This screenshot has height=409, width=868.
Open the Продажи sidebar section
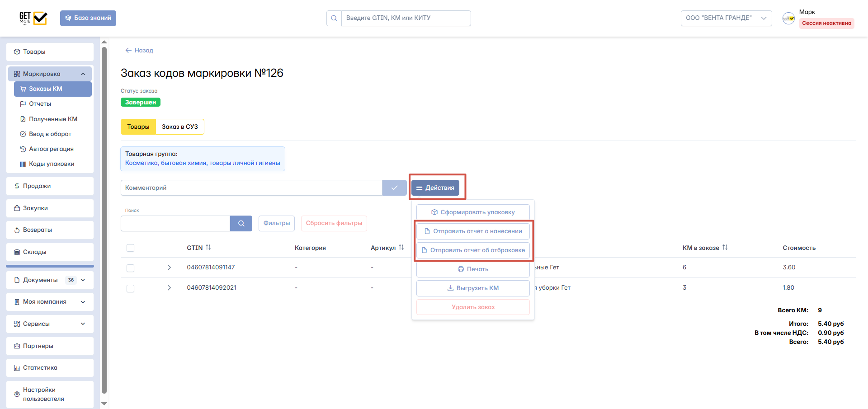[50, 186]
